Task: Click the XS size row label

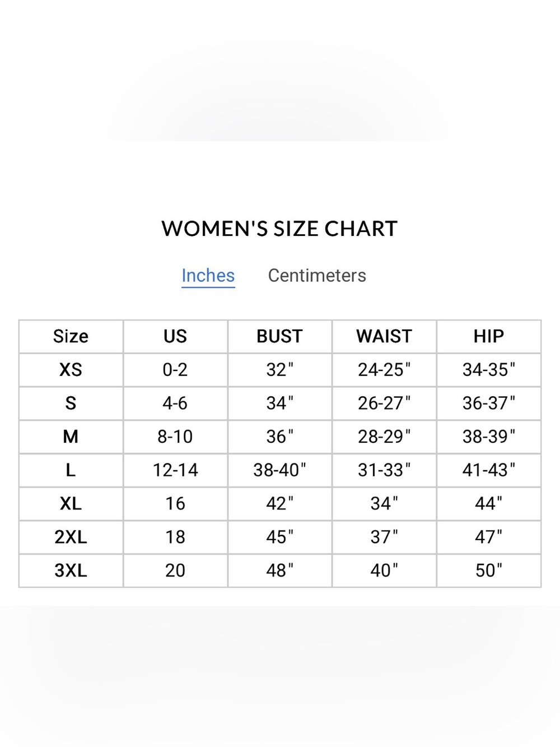Action: coord(71,370)
